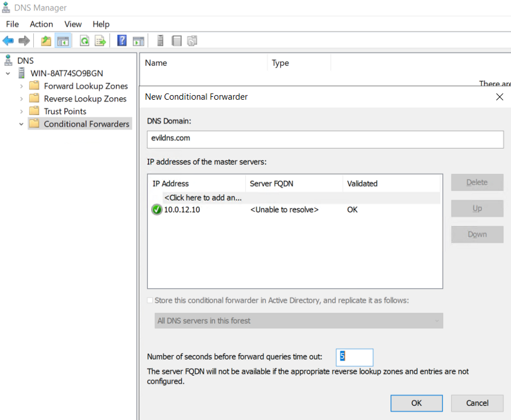Image resolution: width=511 pixels, height=420 pixels.
Task: Click the Forward arrow toolbar icon
Action: (24, 41)
